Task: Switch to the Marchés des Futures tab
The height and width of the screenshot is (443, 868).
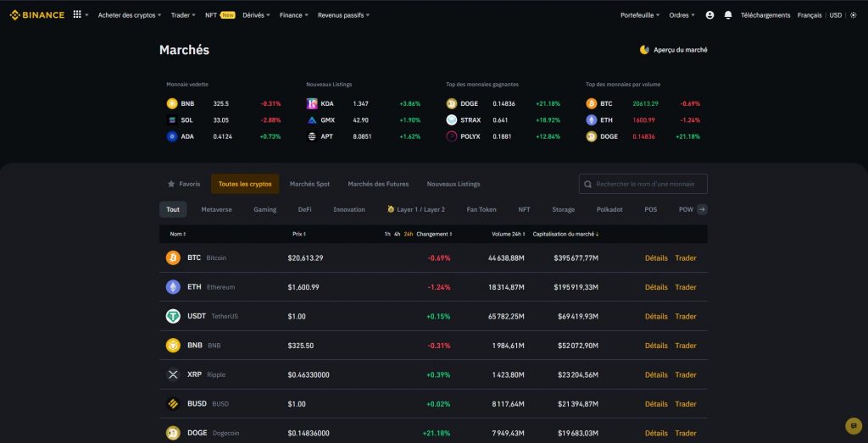Action: point(378,184)
